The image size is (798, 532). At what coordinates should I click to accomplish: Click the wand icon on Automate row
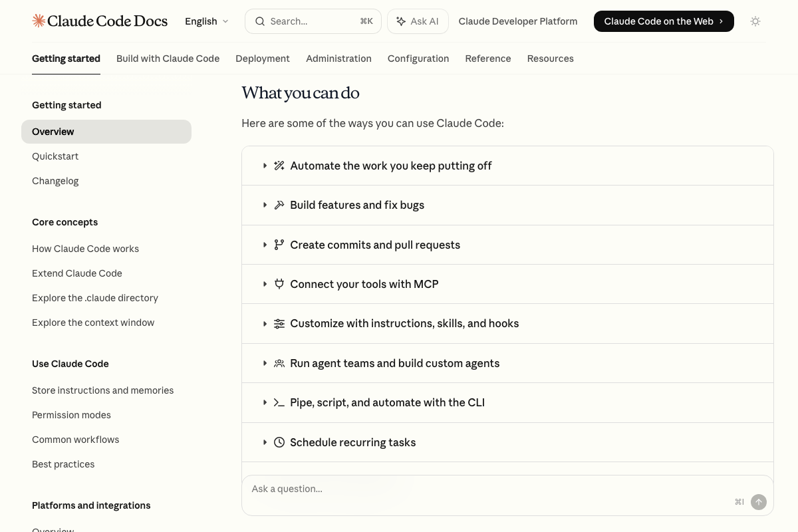point(279,166)
